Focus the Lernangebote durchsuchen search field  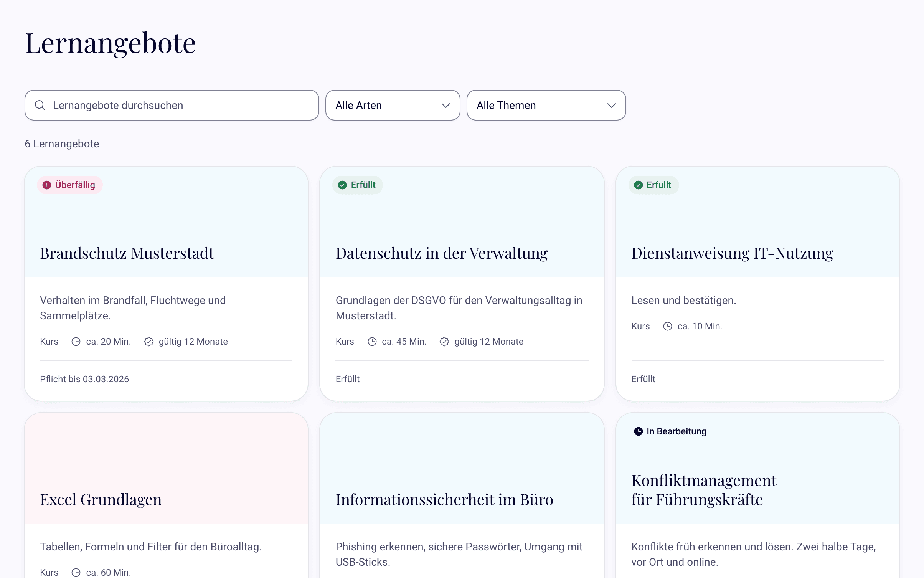point(172,105)
